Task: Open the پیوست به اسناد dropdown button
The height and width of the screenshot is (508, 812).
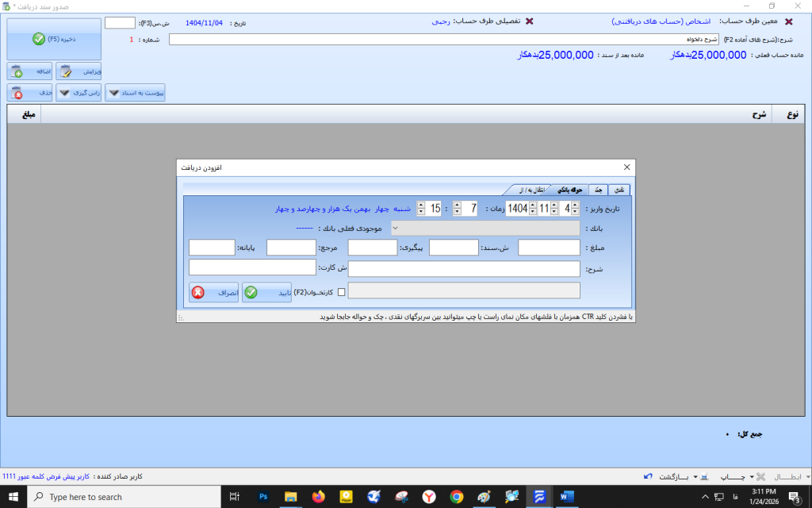Action: click(135, 93)
